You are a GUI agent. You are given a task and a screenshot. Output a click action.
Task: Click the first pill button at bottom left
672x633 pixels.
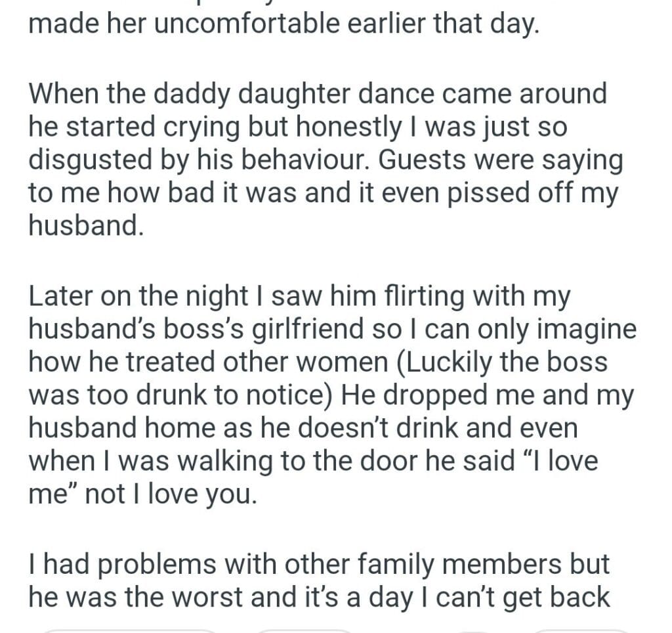[128, 630]
